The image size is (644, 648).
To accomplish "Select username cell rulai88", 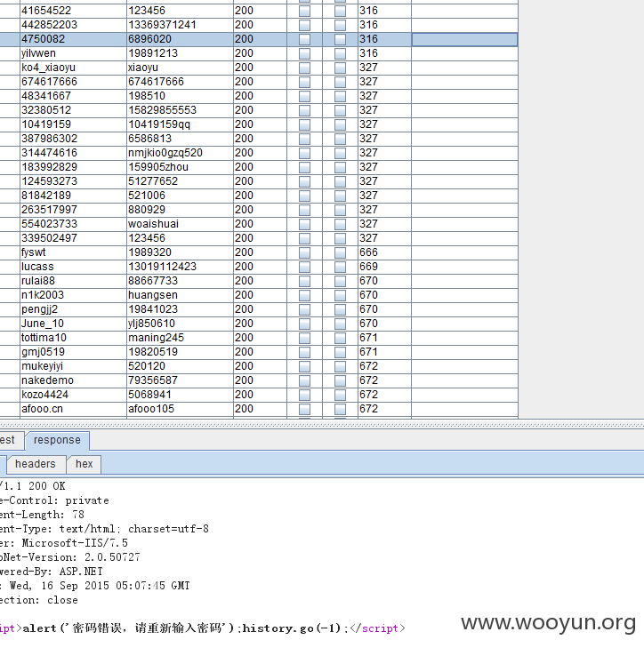I will coord(73,281).
